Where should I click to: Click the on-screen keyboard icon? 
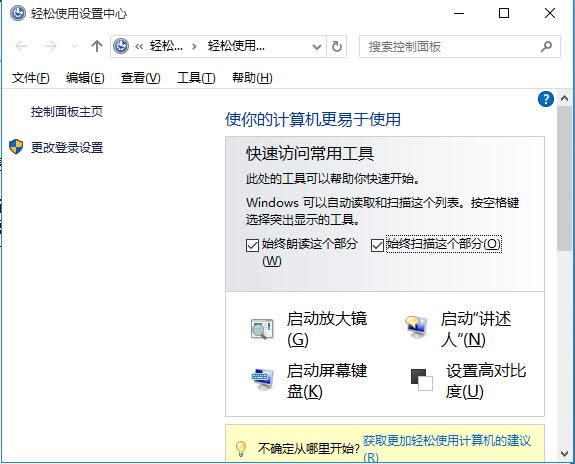263,379
